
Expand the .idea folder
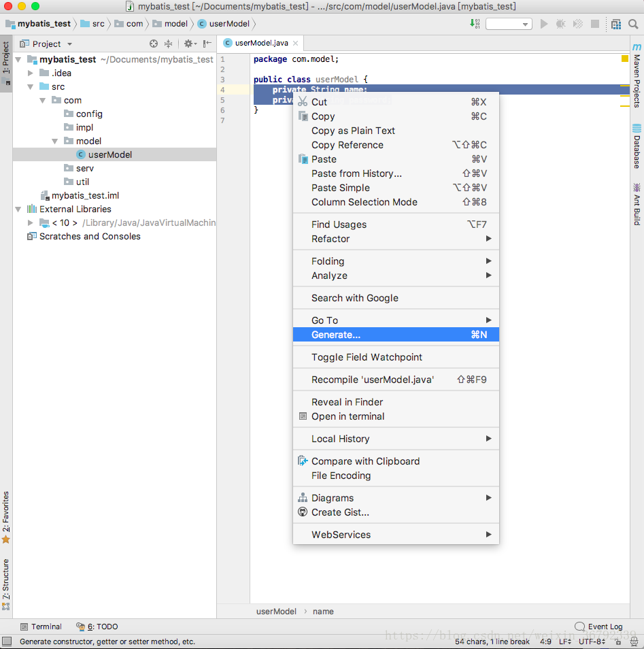(x=30, y=73)
